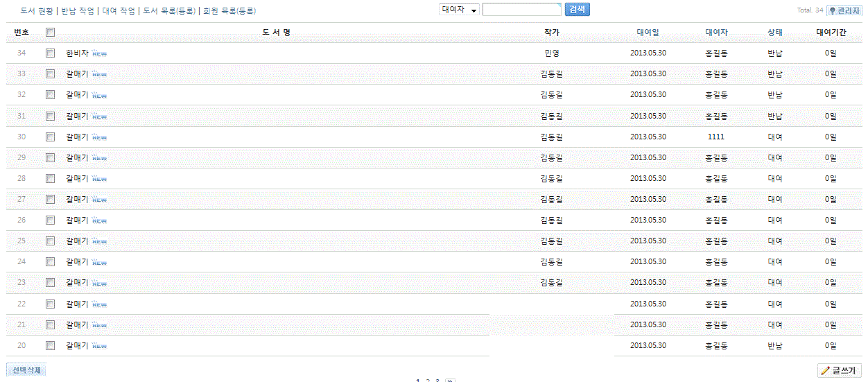Open the 갈매기 title in row 25

(77, 241)
